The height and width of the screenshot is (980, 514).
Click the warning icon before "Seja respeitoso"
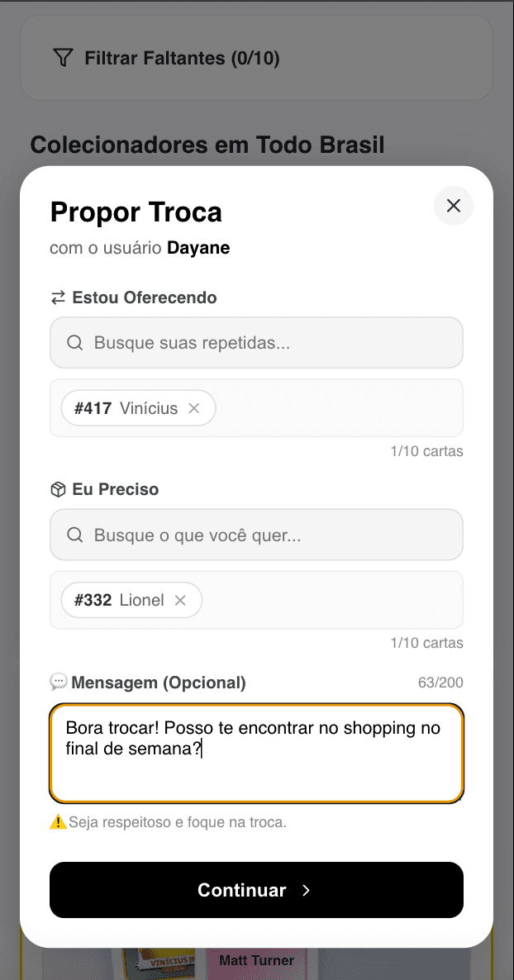[x=58, y=822]
